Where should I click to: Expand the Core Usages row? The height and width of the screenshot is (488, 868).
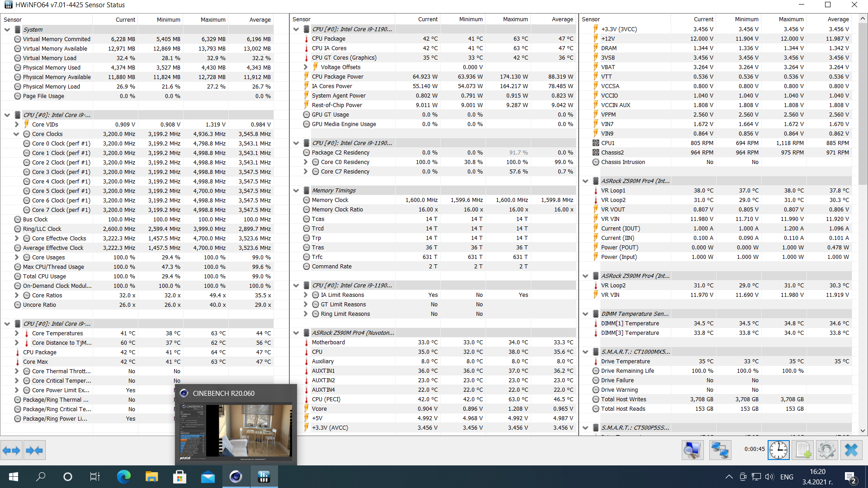17,257
